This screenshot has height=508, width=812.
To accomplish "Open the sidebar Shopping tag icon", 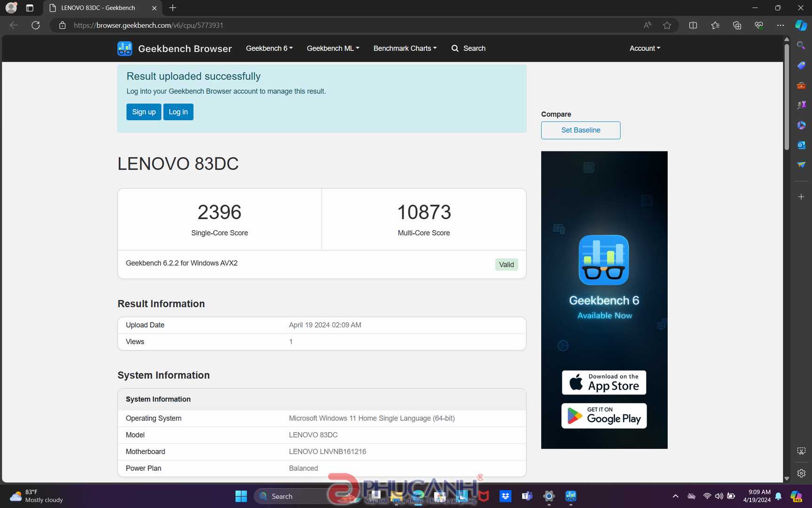I will coord(801,65).
